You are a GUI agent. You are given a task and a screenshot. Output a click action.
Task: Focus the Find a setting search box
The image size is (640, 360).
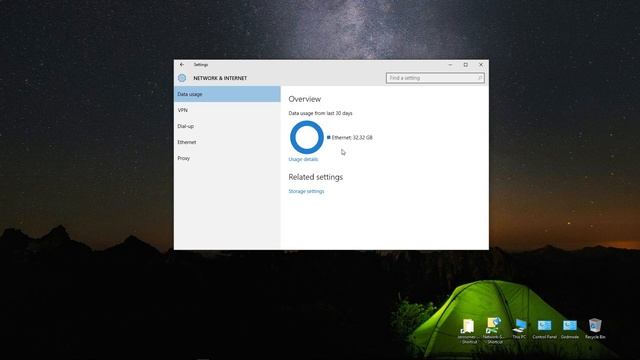click(435, 78)
